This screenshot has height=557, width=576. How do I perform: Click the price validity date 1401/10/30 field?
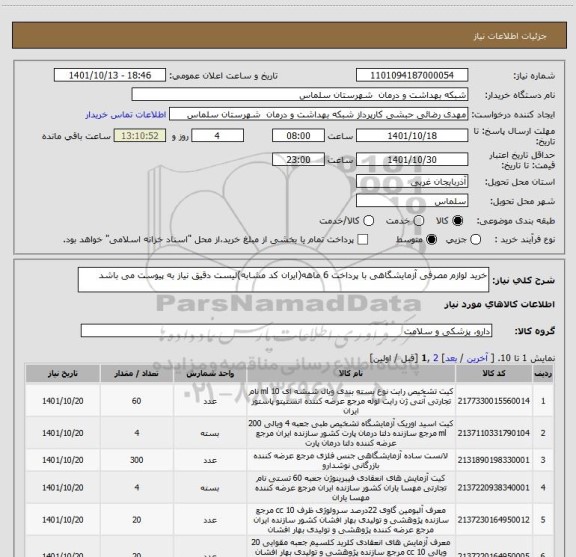(412, 159)
